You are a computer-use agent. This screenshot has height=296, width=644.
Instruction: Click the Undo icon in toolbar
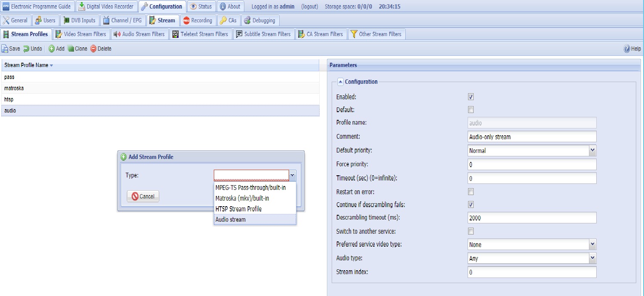coord(26,49)
